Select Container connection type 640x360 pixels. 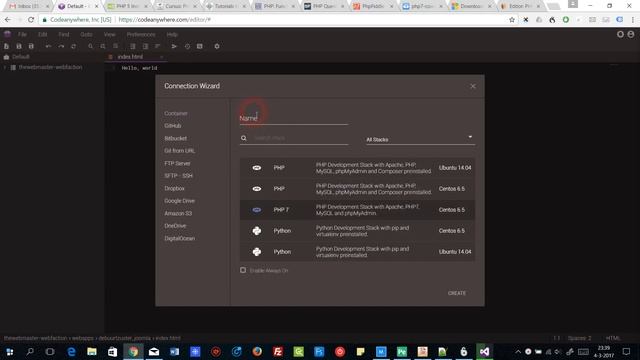click(x=176, y=113)
